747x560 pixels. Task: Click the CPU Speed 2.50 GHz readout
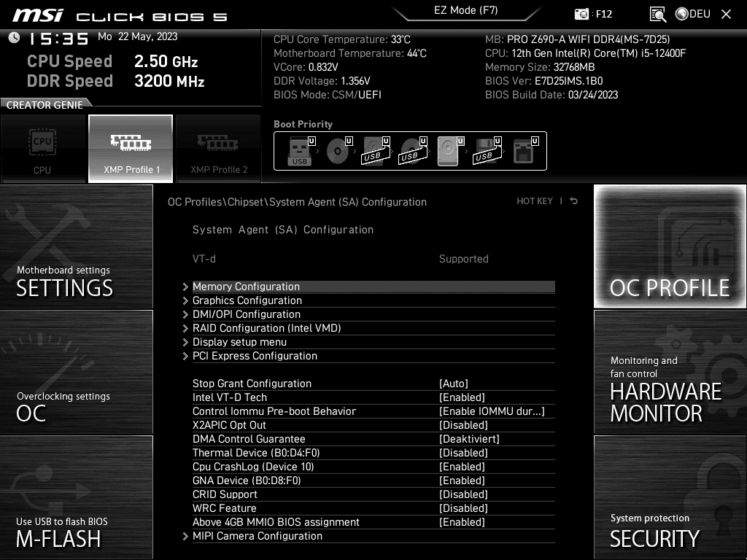112,61
